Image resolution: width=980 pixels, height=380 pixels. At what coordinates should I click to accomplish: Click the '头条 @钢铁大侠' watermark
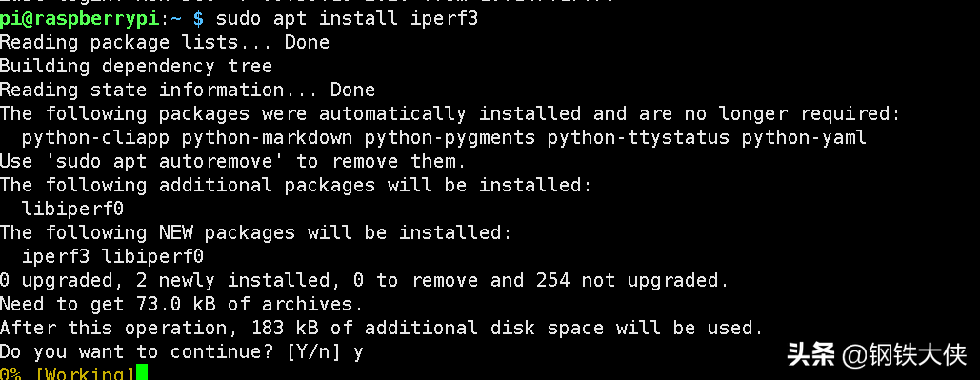[876, 355]
